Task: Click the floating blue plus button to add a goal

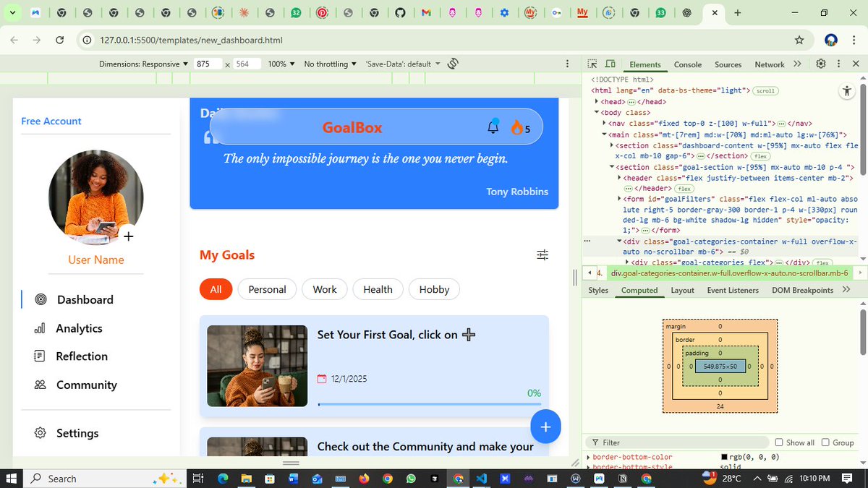Action: coord(545,427)
